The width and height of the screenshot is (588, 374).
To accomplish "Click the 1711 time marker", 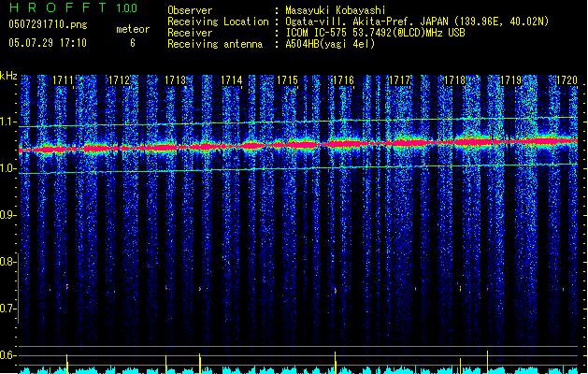I will pos(63,80).
